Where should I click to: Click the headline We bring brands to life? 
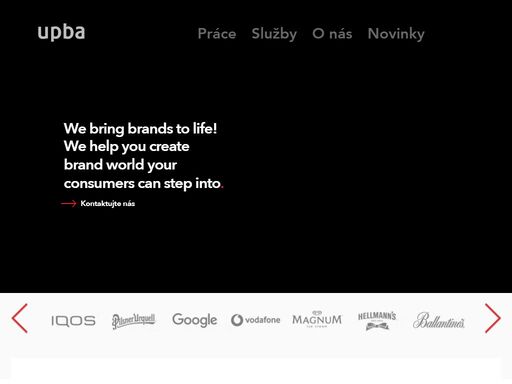pyautogui.click(x=140, y=129)
